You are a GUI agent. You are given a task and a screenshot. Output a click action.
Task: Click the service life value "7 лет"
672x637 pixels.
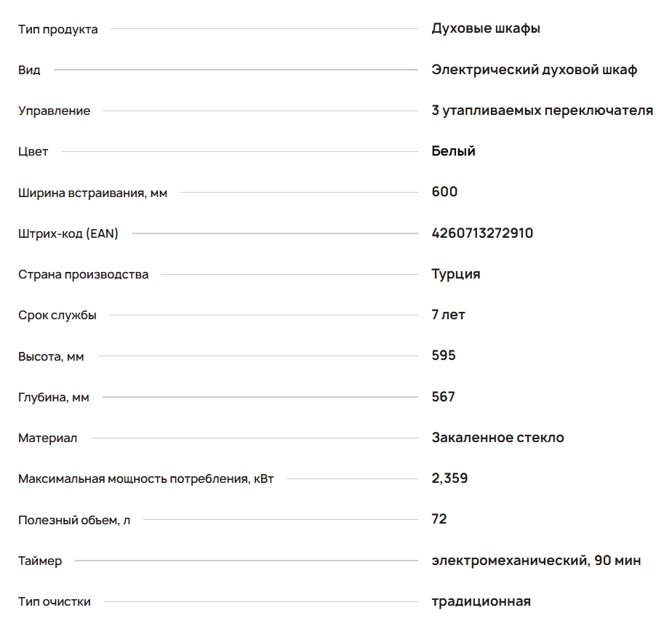point(448,315)
